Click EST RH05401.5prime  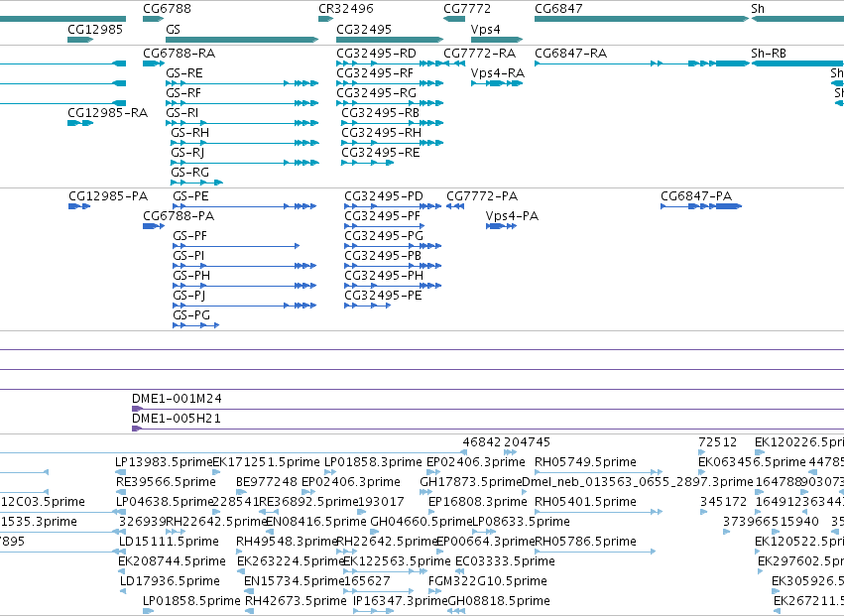598,512
